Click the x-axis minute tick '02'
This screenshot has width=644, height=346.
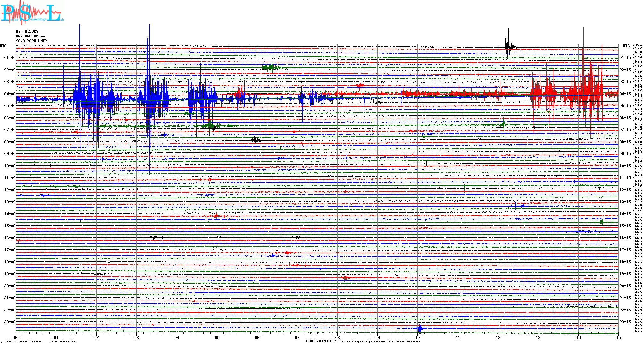pos(96,337)
